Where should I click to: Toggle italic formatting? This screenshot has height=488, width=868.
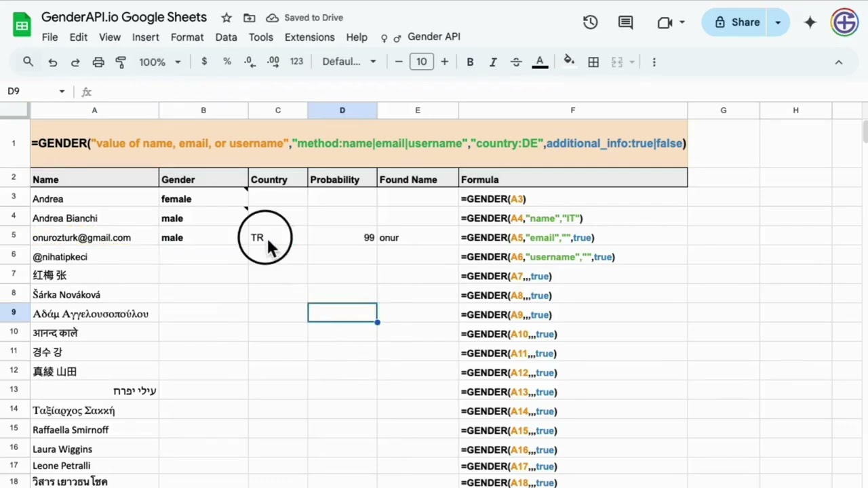click(x=493, y=62)
